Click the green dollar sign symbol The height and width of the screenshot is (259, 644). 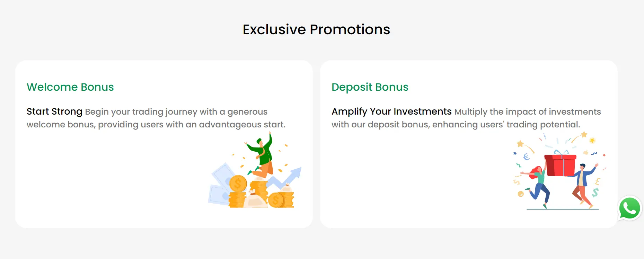click(595, 193)
